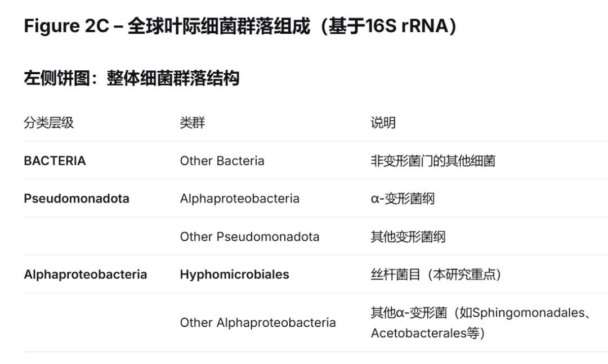Click the Other Pseudomonadota cell
This screenshot has height=364, width=608.
249,236
